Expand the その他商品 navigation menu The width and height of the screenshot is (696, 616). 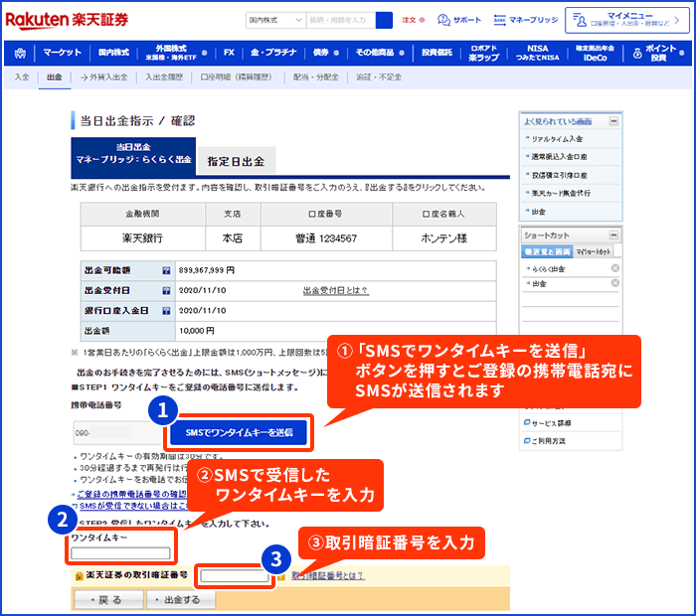pos(380,53)
